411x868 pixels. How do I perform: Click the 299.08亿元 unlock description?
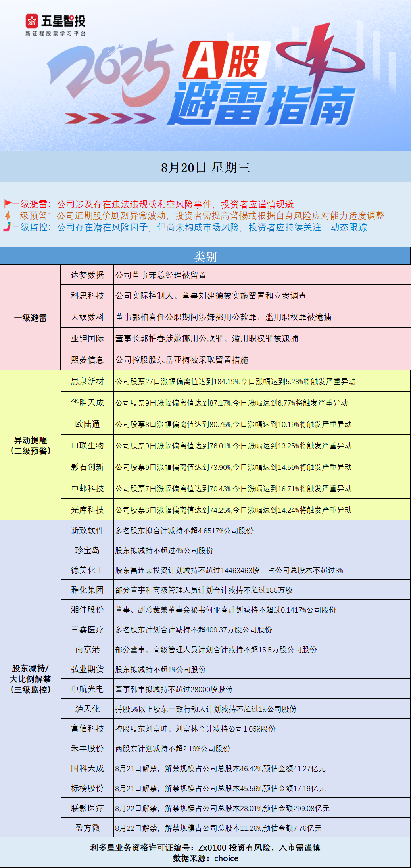click(x=223, y=808)
